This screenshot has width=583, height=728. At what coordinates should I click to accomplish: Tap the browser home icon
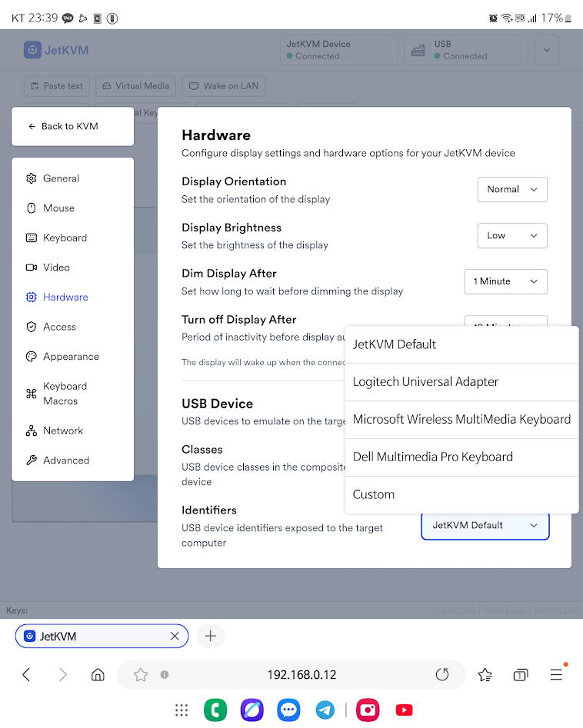pyautogui.click(x=98, y=675)
